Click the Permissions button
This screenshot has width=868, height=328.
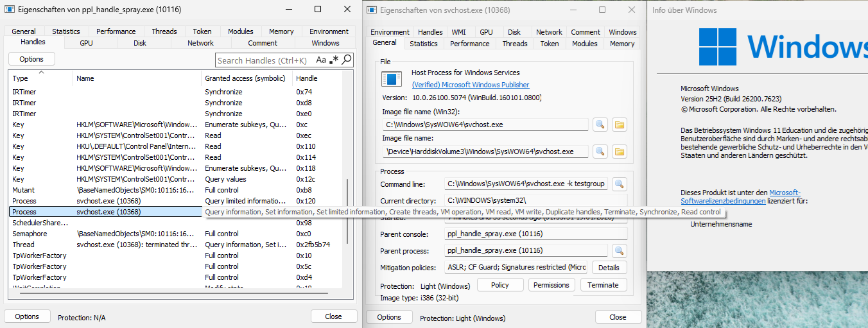coord(551,285)
